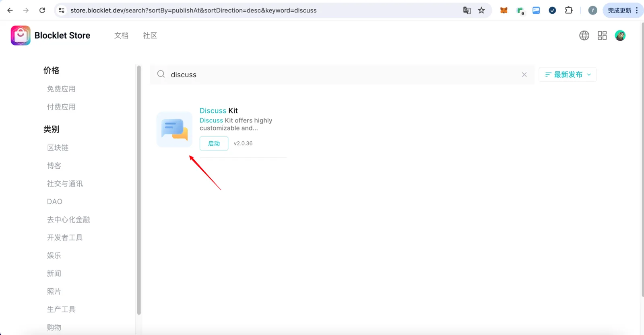This screenshot has height=335, width=644.
Task: Click the Discuss Kit description text
Action: (x=236, y=124)
